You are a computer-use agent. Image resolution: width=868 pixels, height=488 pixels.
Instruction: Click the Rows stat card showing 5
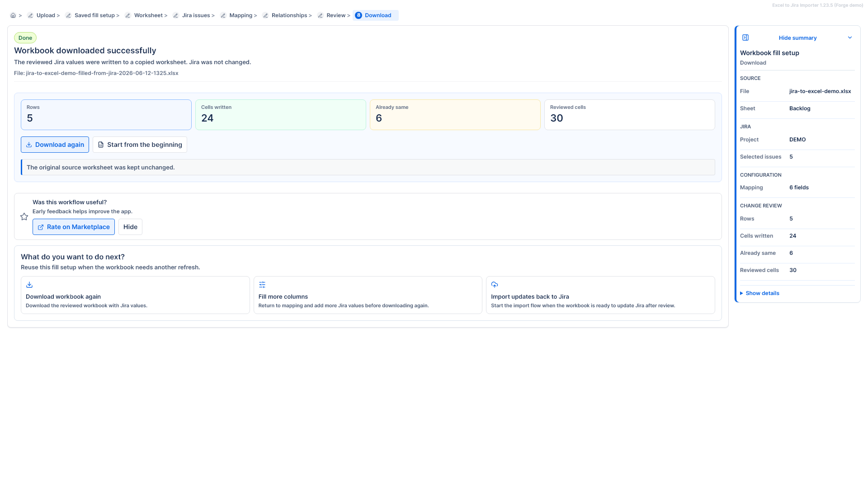coord(106,115)
